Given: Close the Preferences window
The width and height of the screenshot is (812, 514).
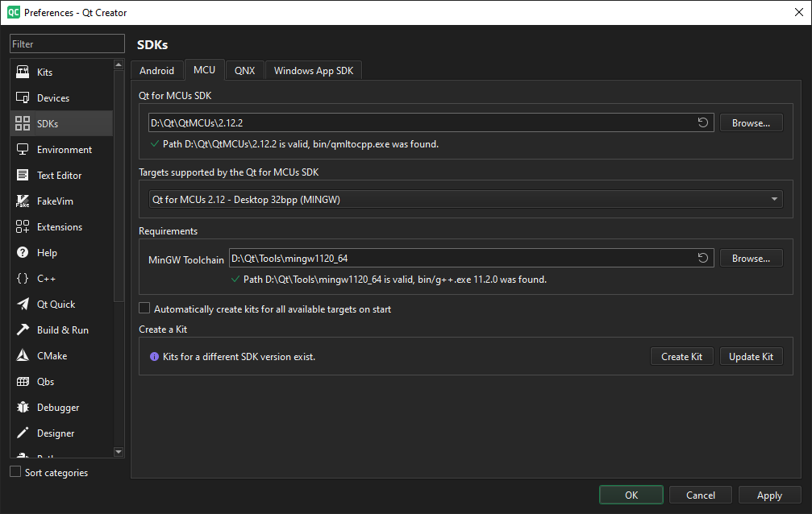Looking at the screenshot, I should click(x=799, y=12).
